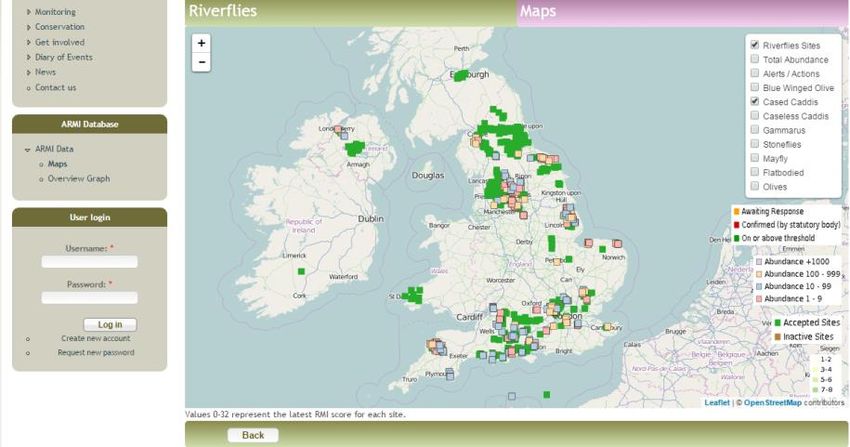Go to the Contact us page
850x447 pixels.
pyautogui.click(x=56, y=87)
